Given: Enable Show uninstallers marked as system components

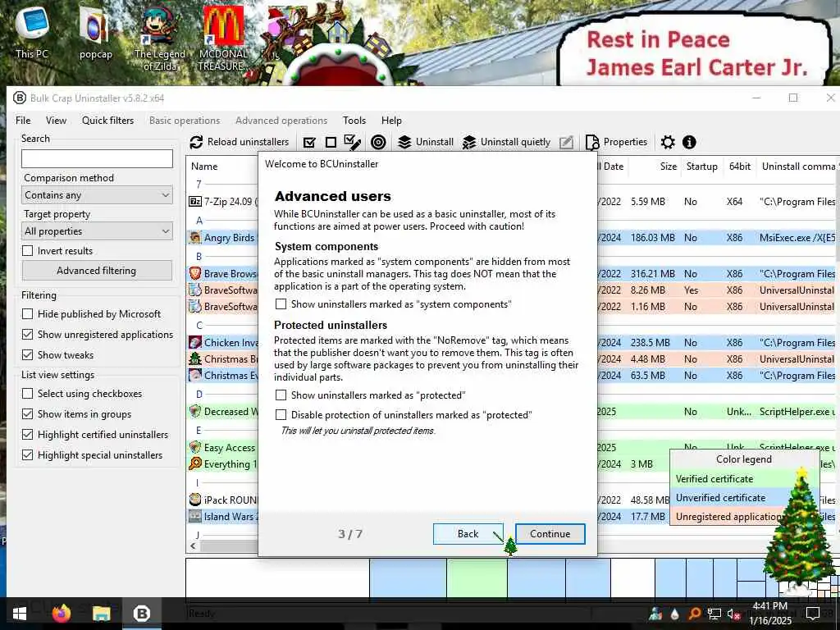Looking at the screenshot, I should coord(281,304).
